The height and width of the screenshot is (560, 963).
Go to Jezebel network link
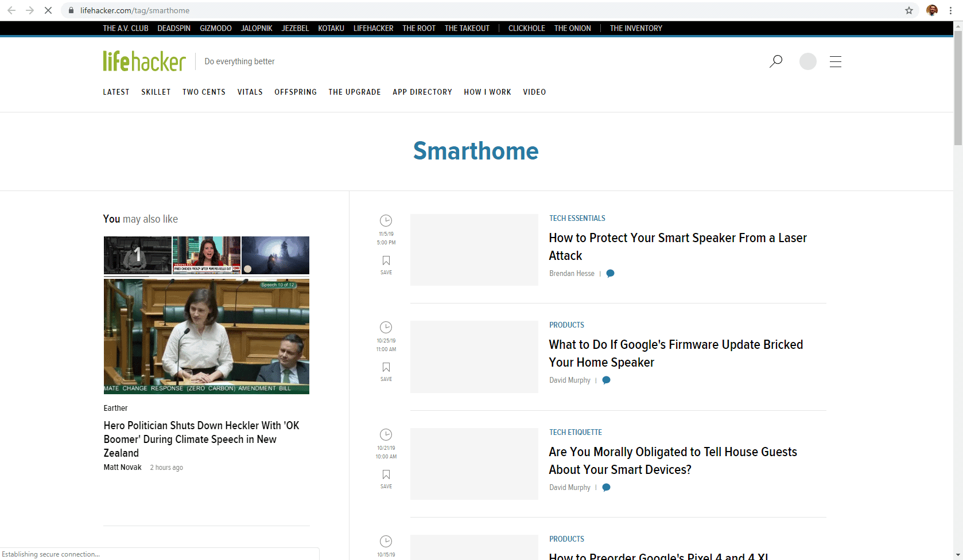pos(295,28)
